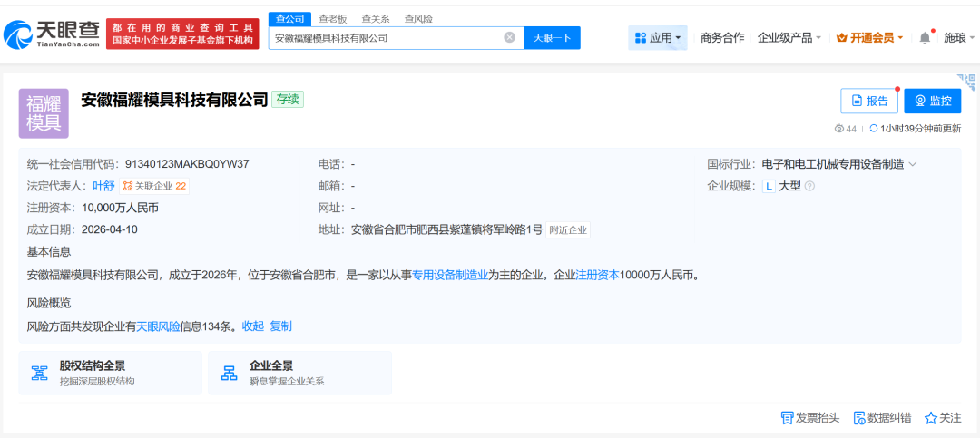Screen dimensions: 980x438
Task: Open the 施琅 user account dropdown
Action: pos(959,37)
